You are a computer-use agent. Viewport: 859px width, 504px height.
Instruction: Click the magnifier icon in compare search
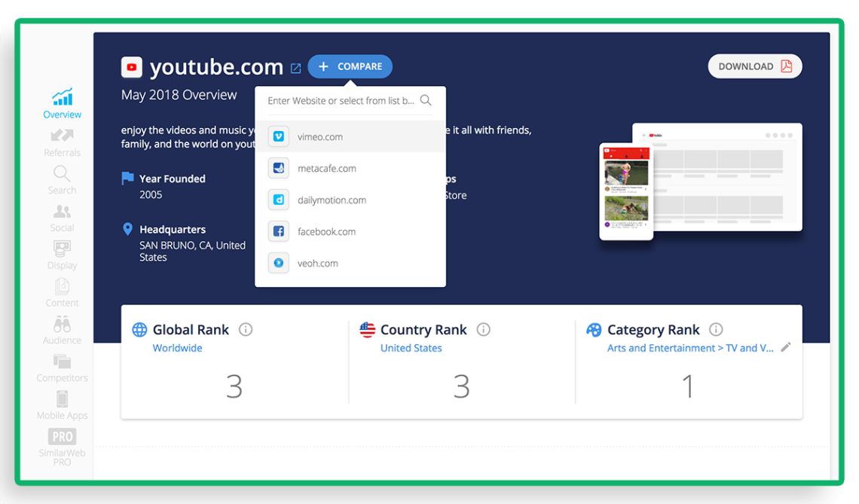click(x=426, y=100)
